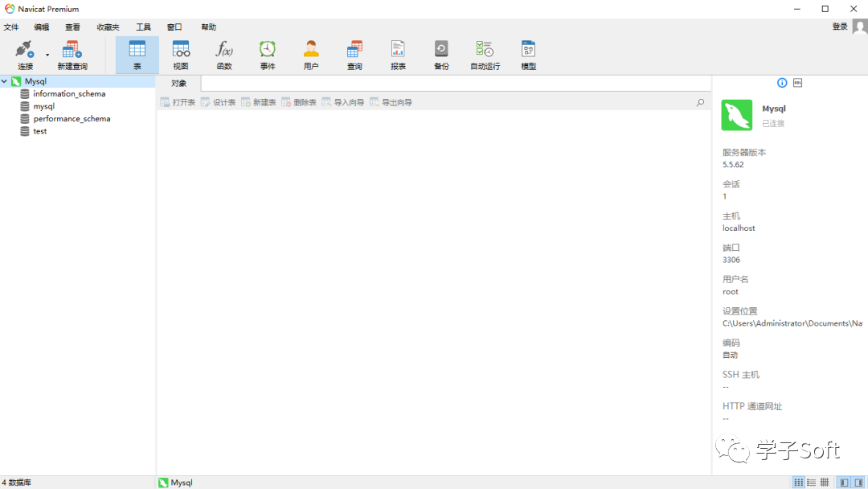Viewport: 868px width, 489px height.
Task: Open the 工具 menu
Action: pos(143,27)
